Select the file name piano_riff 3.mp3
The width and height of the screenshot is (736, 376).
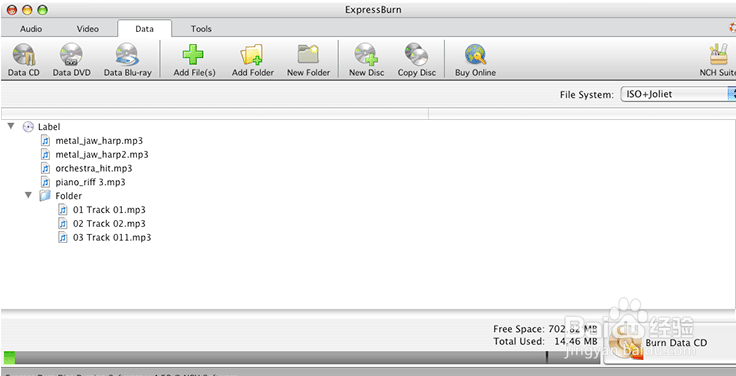point(90,182)
